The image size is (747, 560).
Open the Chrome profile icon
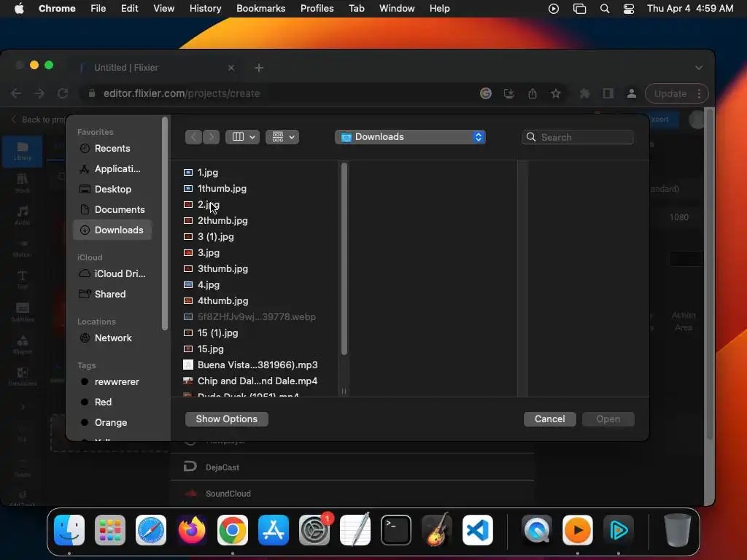[x=631, y=93]
